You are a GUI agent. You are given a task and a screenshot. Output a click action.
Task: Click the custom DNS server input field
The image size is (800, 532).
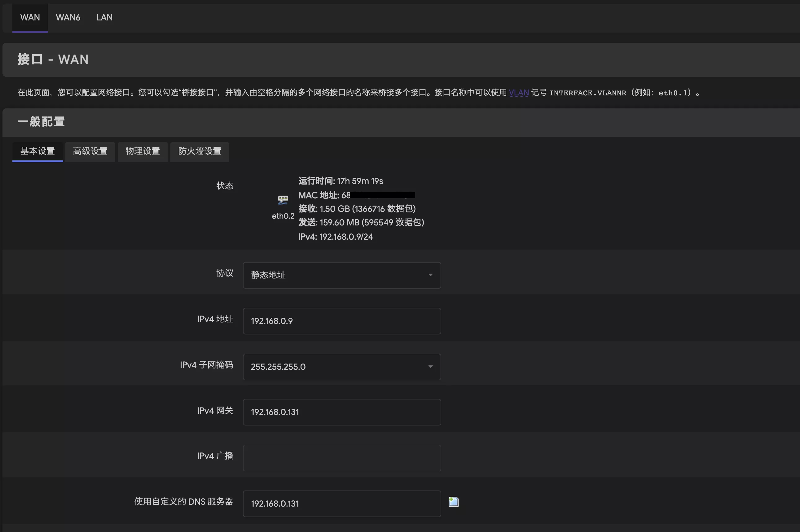341,504
